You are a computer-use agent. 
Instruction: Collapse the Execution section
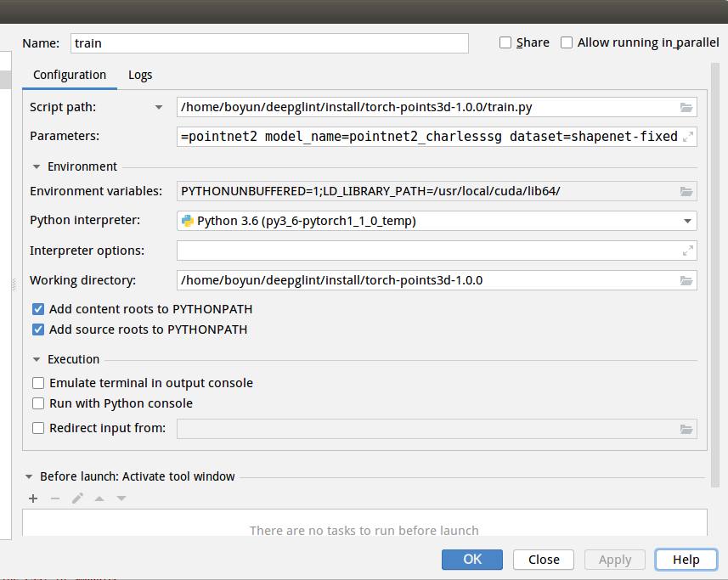point(35,358)
